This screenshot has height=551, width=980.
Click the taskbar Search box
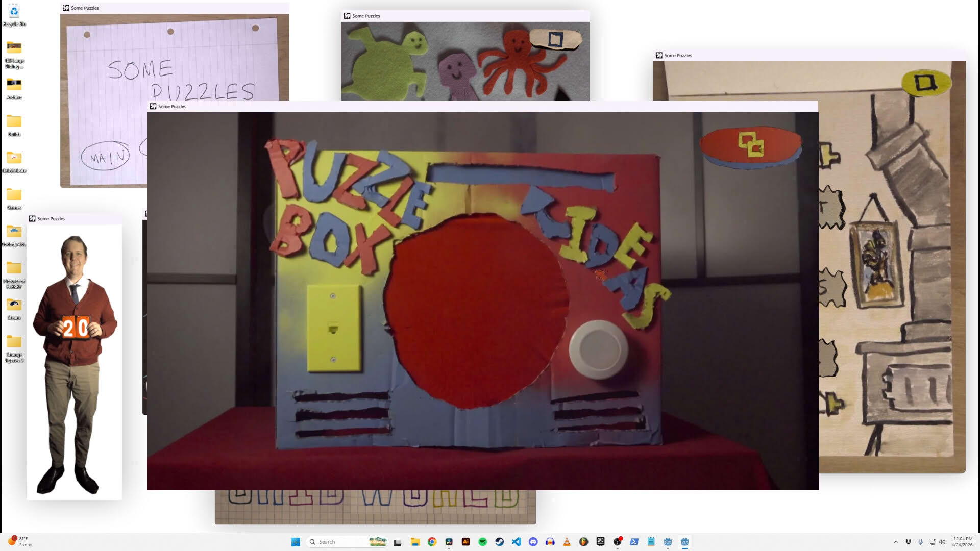(347, 542)
